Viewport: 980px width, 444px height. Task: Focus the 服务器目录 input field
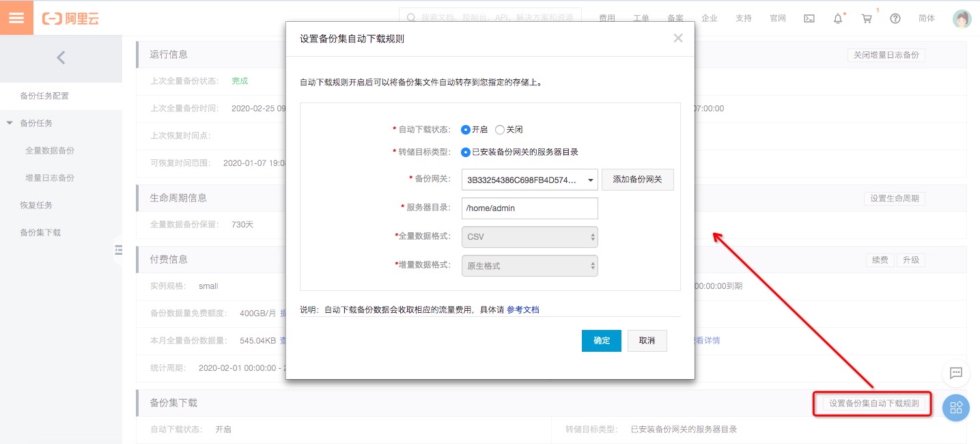[530, 208]
